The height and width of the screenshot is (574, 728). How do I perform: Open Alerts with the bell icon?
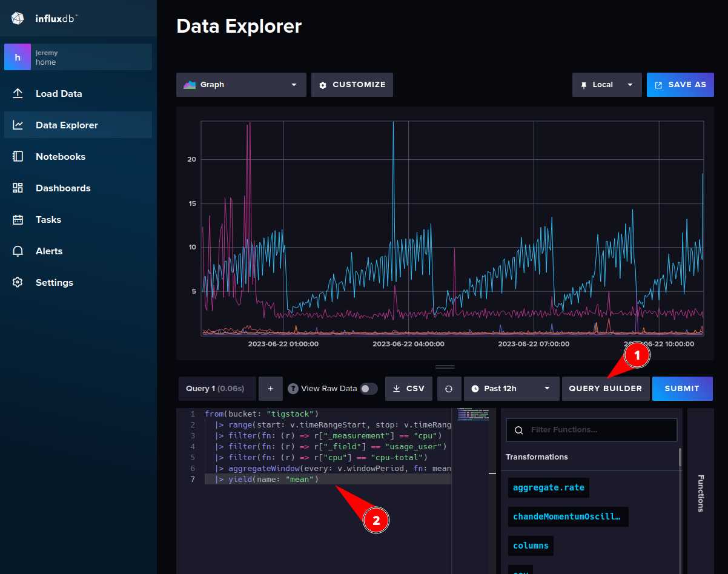click(17, 251)
